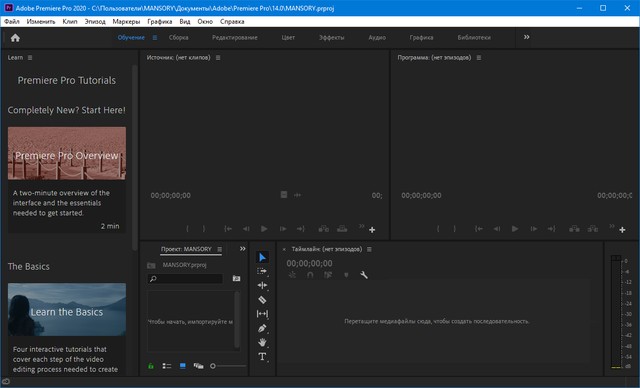
Task: Open the Изменить menu
Action: point(41,22)
